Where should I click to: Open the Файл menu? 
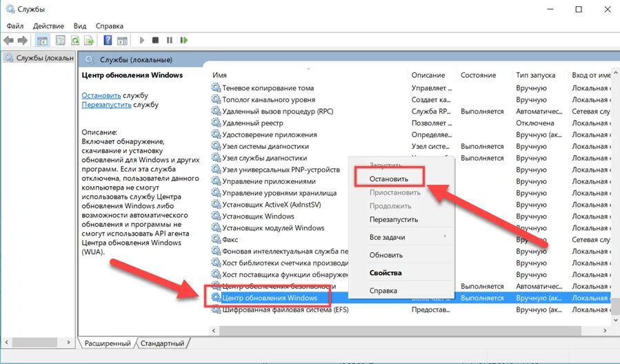point(15,26)
